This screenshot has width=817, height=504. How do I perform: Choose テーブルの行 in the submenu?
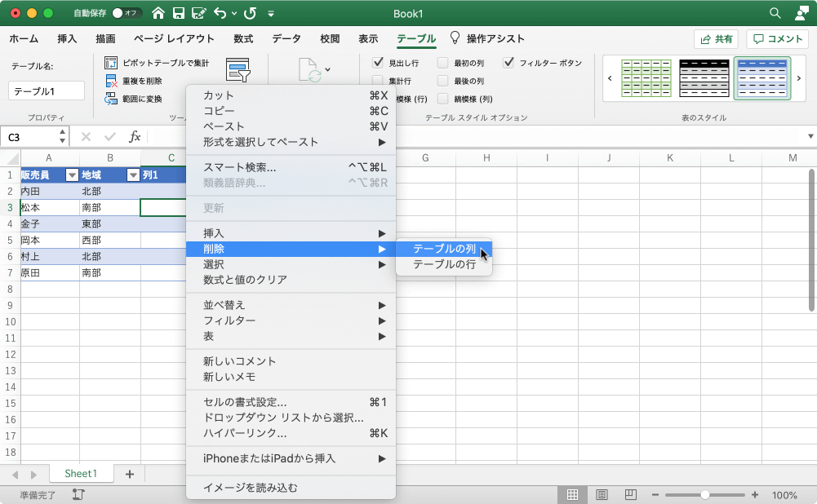tap(444, 264)
